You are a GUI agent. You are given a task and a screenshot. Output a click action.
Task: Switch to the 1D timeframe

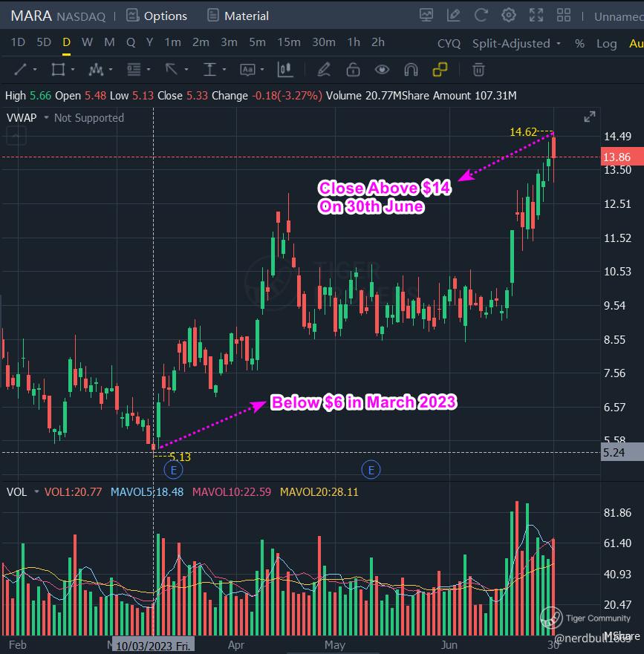(x=18, y=42)
